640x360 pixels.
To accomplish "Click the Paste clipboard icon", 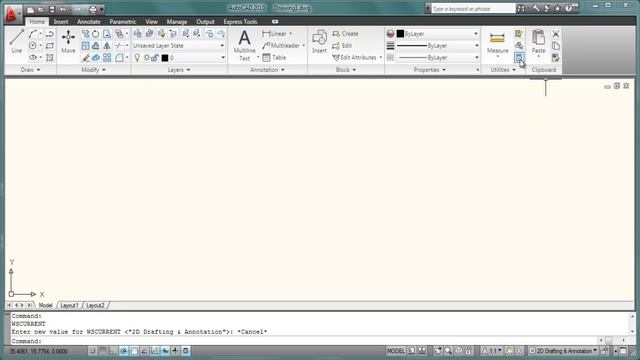I will (x=538, y=38).
